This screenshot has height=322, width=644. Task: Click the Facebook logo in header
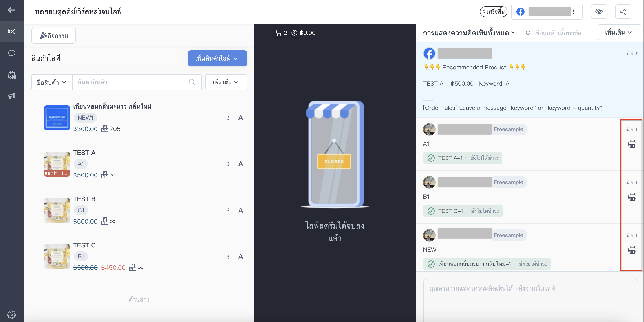tap(520, 12)
